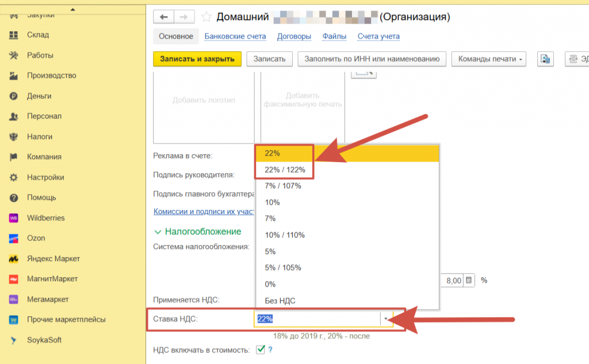Click the Налоги sidebar icon
This screenshot has width=589, height=364.
pyautogui.click(x=14, y=137)
